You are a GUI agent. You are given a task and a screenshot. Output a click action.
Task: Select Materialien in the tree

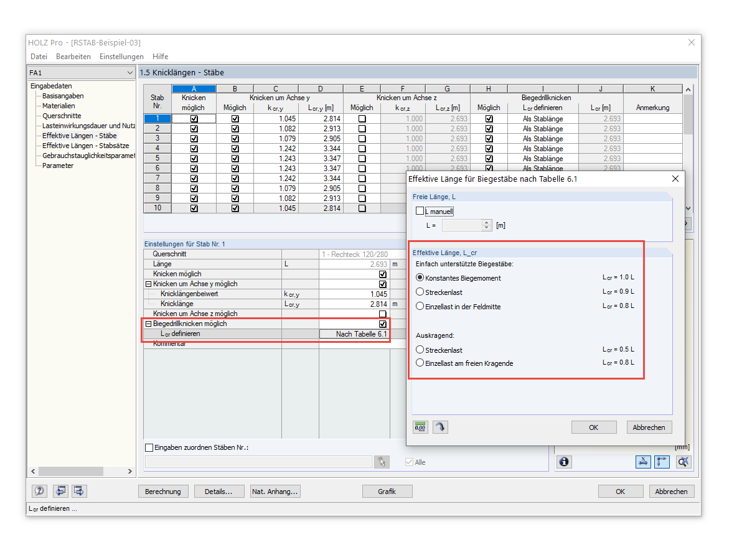click(59, 106)
